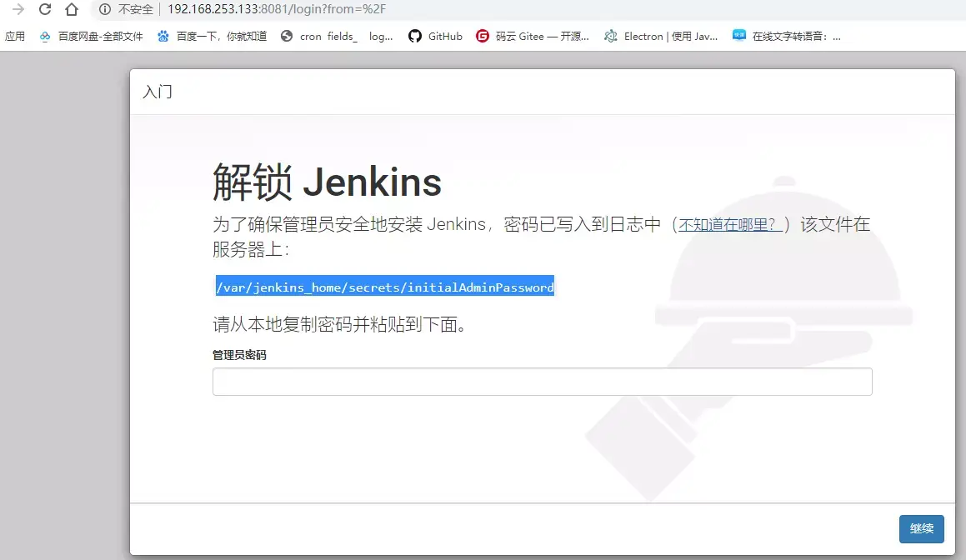966x560 pixels.
Task: Click the GitHub octocat icon
Action: point(415,37)
